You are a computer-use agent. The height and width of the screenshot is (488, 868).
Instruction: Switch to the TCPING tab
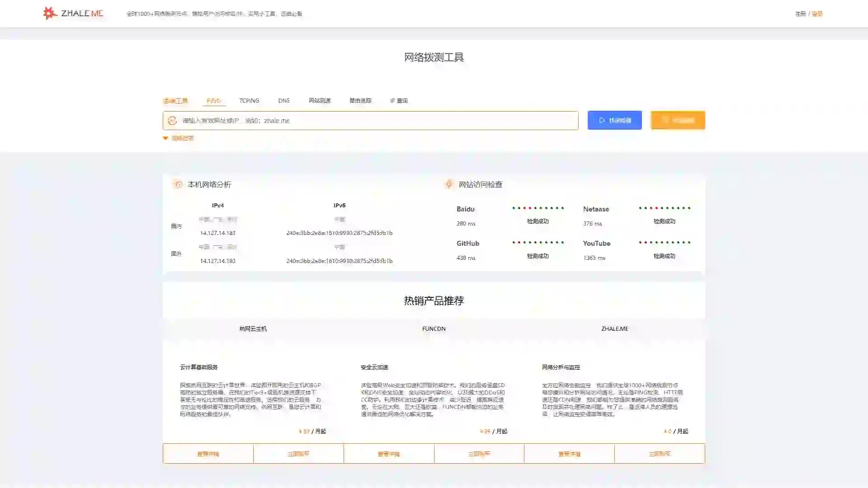tap(249, 101)
